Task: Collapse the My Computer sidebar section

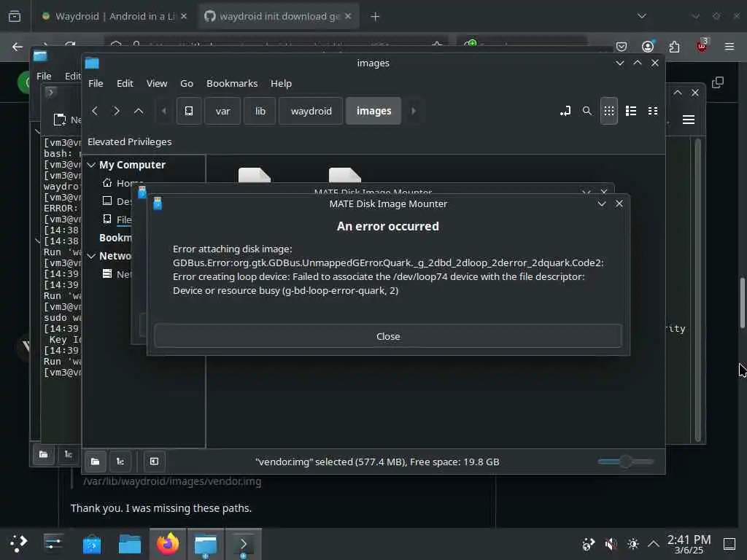Action: tap(91, 165)
